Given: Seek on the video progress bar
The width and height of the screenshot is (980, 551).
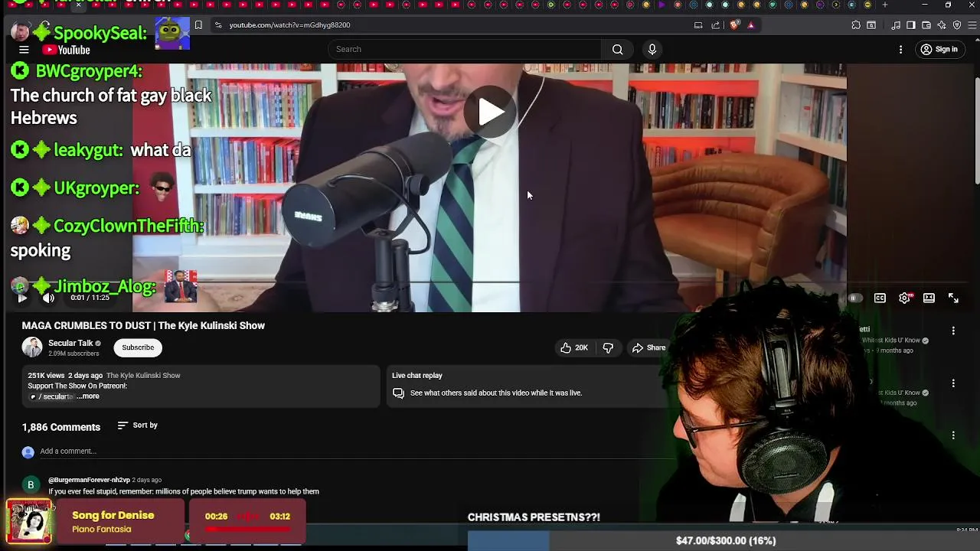Looking at the screenshot, I should [x=490, y=283].
